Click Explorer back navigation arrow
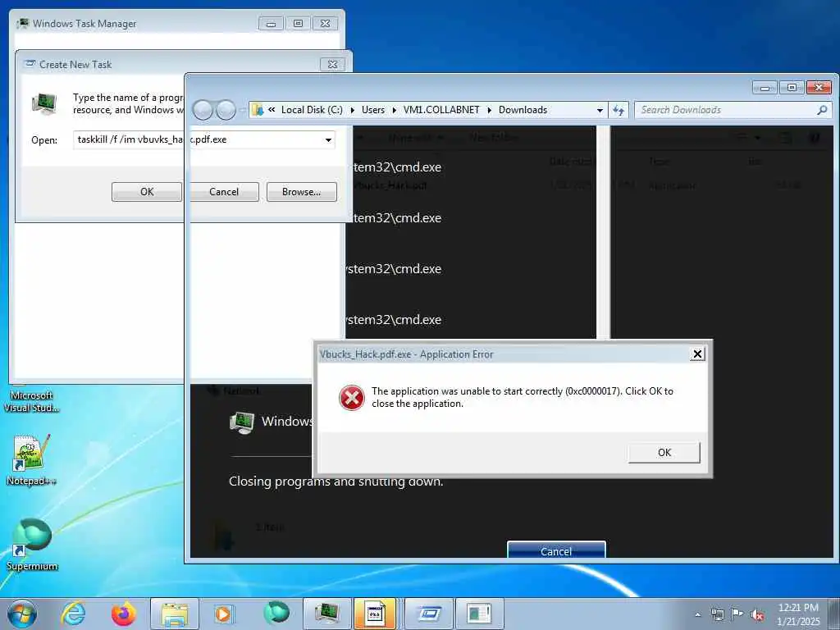This screenshot has width=840, height=630. coord(203,110)
